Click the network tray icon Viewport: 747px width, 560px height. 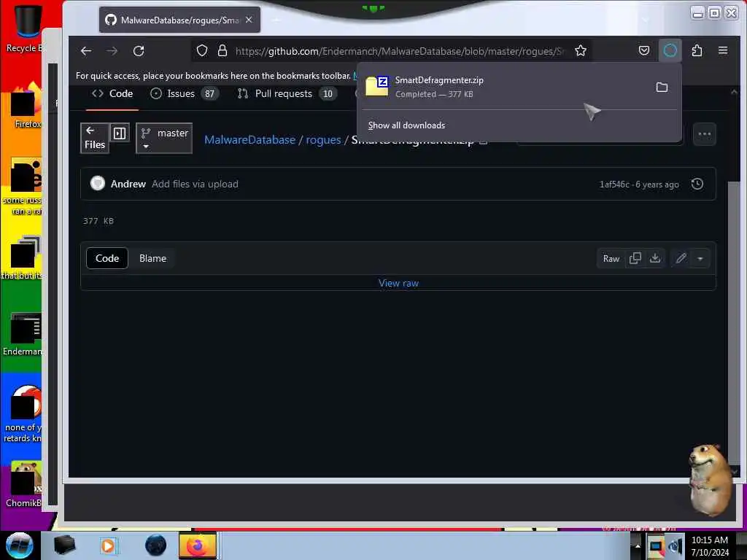[656, 546]
